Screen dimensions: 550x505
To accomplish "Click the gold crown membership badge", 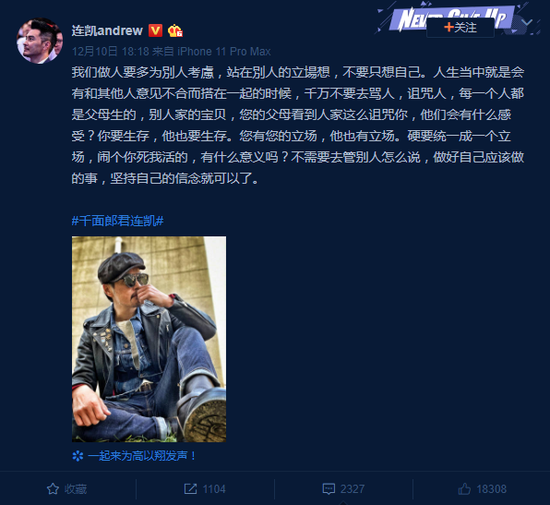I will tap(175, 31).
